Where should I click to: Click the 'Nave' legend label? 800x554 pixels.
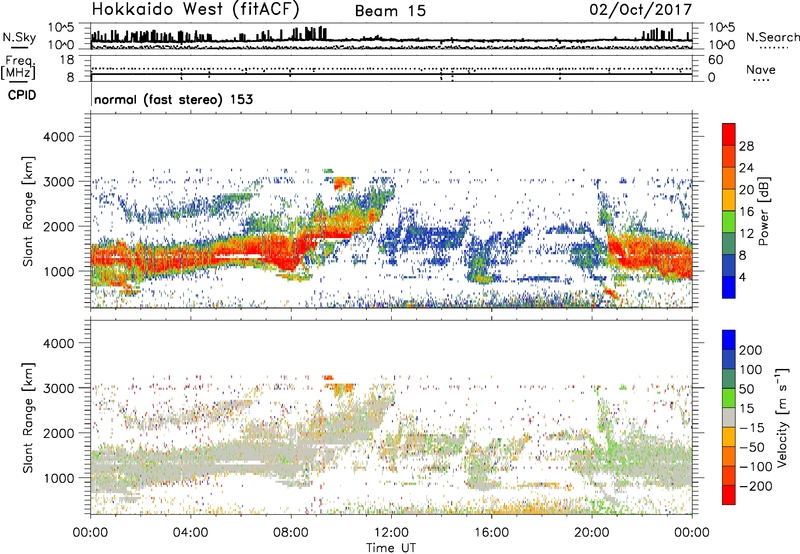click(761, 69)
